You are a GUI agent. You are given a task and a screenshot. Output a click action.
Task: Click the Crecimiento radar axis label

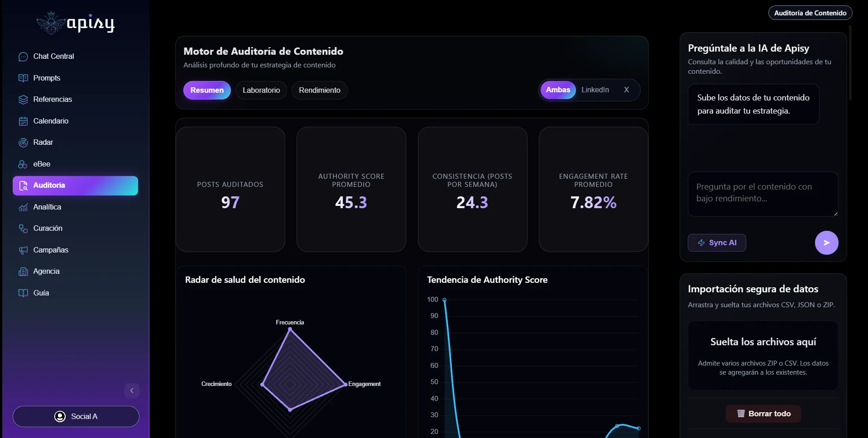pos(216,384)
